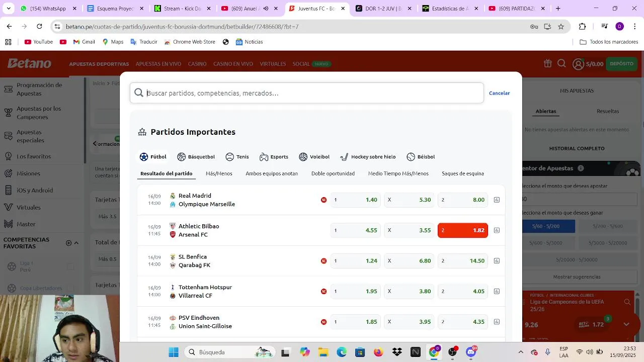Pick Arsenal FC win odds 1.82
This screenshot has width=644, height=362.
point(463,230)
